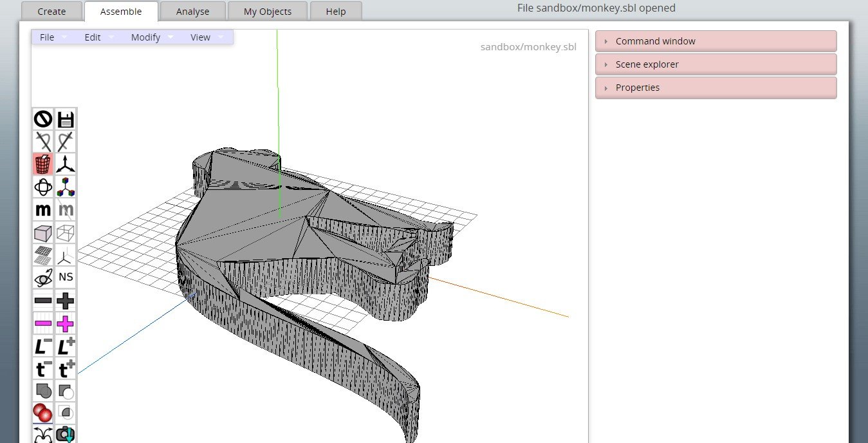The image size is (868, 443).
Task: Click the bold black 'm' icon
Action: 43,209
